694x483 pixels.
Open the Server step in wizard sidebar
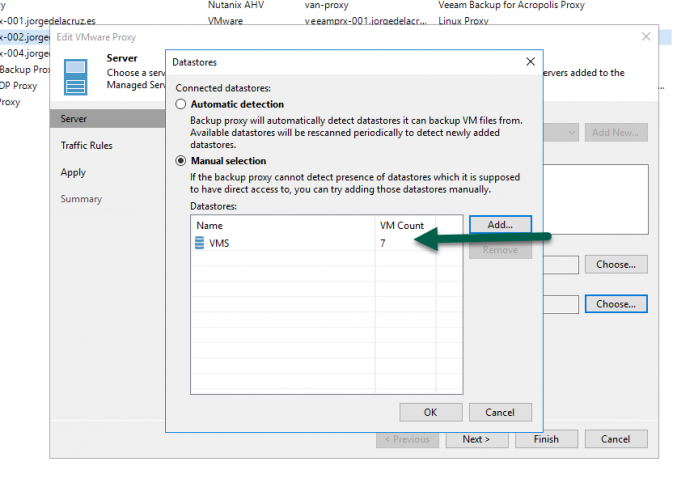coord(108,119)
